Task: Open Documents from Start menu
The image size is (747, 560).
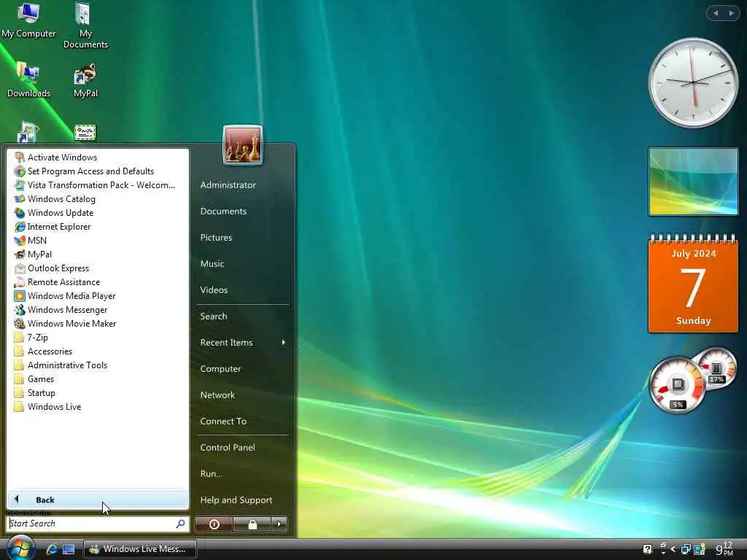Action: [x=223, y=211]
